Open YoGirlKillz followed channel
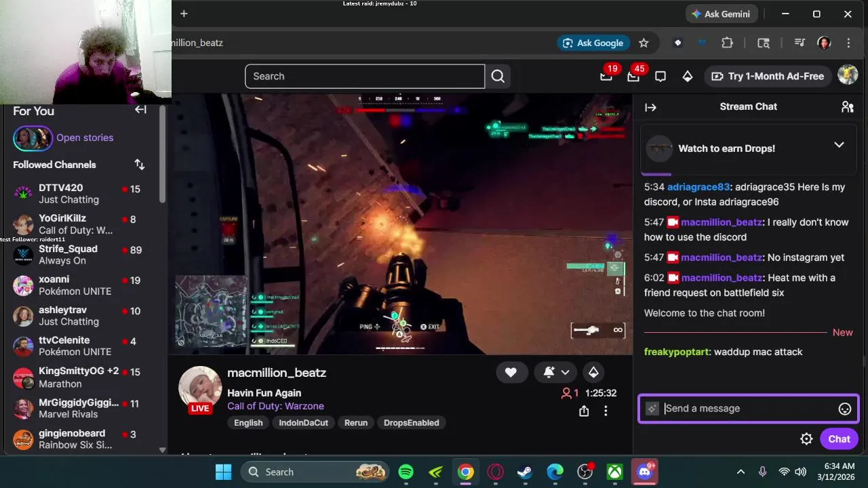Image resolution: width=868 pixels, height=488 pixels. click(x=80, y=224)
